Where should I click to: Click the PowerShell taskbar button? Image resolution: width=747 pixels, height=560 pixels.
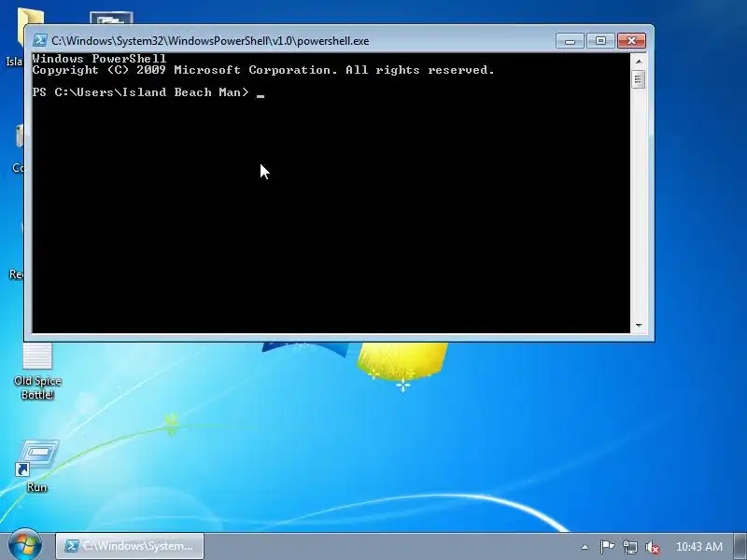(x=130, y=546)
